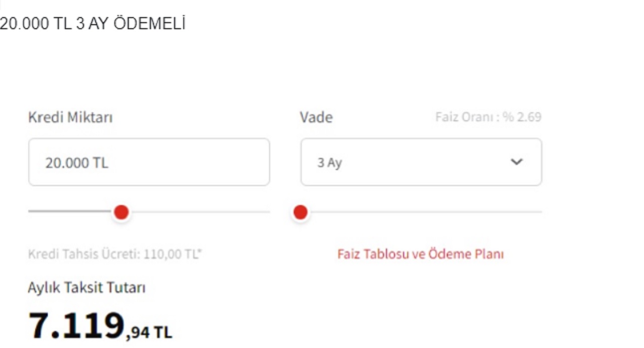Click unfilled part of loan amount slider track
The width and height of the screenshot is (644, 348).
[x=201, y=212]
